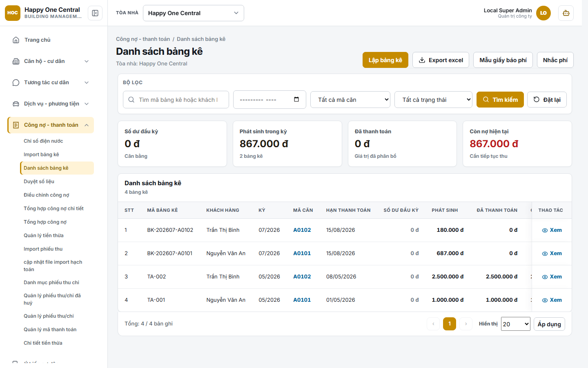The width and height of the screenshot is (588, 368).
Task: Reset filters with Đặt lại
Action: (x=547, y=100)
